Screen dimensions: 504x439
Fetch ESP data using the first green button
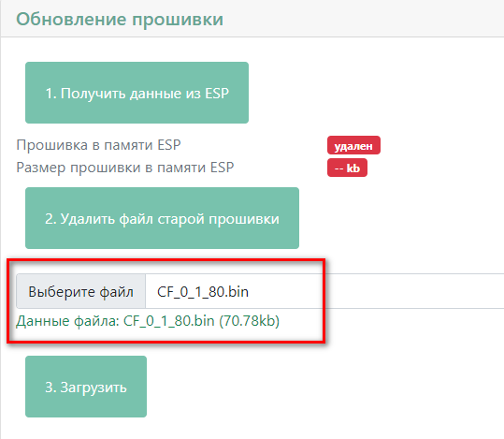[x=137, y=93]
